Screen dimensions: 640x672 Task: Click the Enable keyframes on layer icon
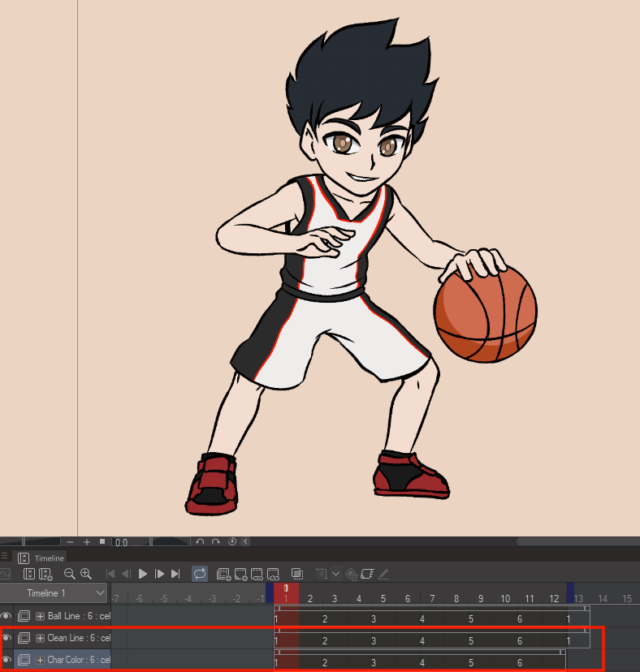[367, 574]
